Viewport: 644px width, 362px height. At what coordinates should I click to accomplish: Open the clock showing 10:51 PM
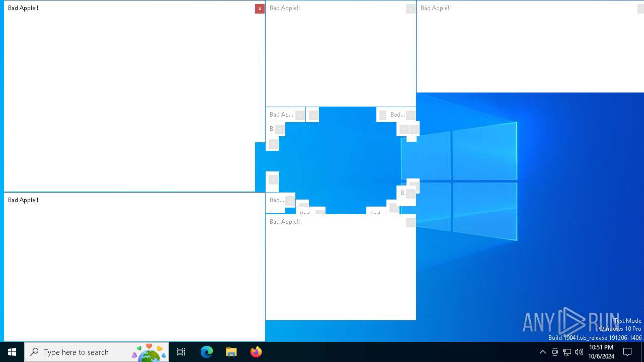pyautogui.click(x=601, y=352)
